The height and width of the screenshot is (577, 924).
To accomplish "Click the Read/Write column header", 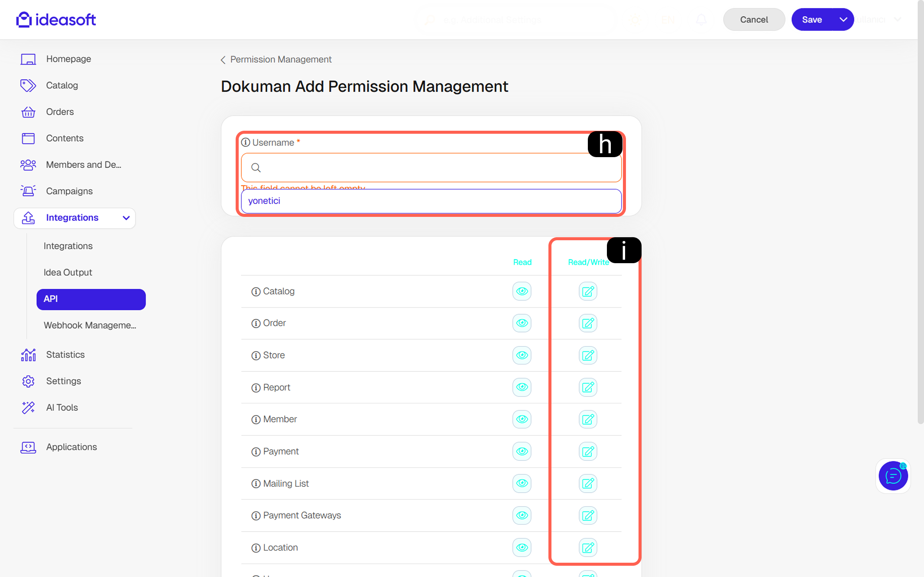I will coord(588,262).
